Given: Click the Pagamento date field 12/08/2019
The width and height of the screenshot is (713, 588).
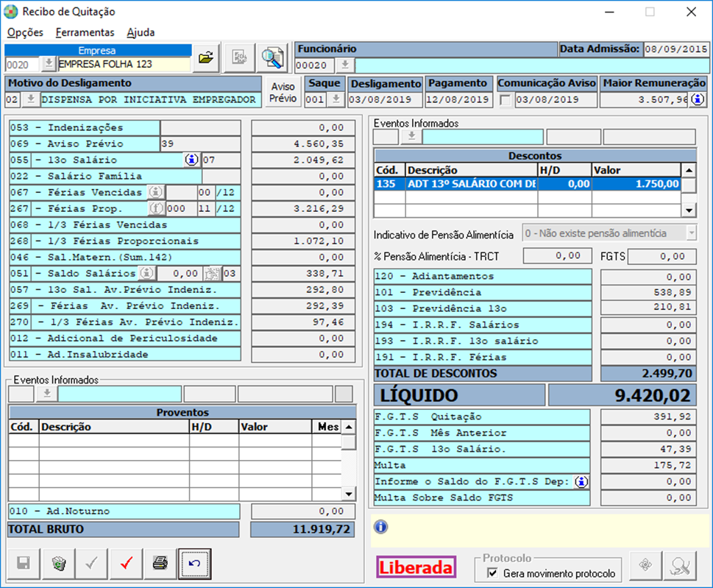Looking at the screenshot, I should (459, 99).
